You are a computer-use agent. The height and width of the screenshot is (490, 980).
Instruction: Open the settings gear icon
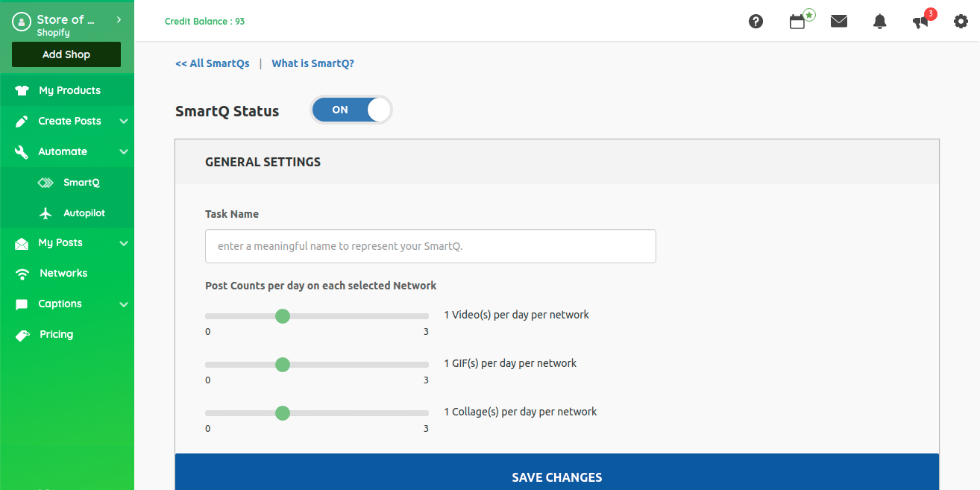(961, 22)
